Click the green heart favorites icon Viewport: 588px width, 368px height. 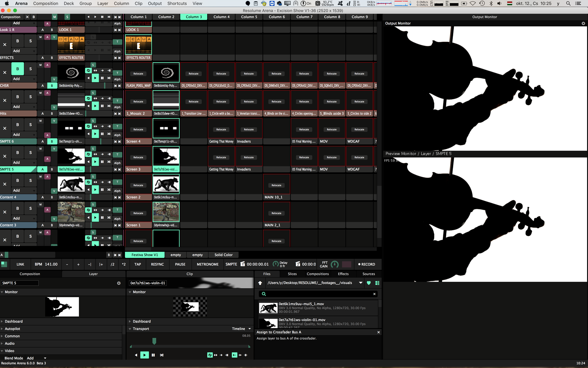pos(368,283)
